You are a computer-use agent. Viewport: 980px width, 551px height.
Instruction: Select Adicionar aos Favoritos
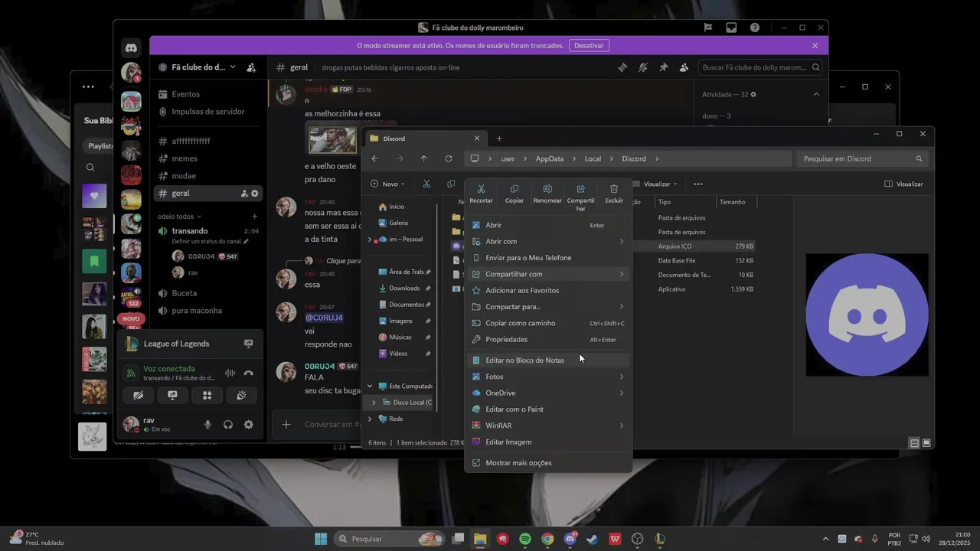[x=548, y=290]
